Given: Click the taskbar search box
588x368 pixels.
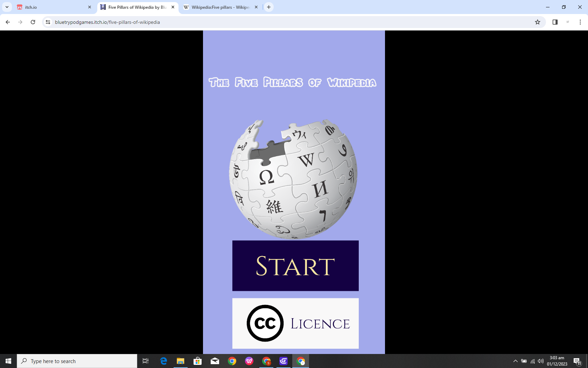Looking at the screenshot, I should (x=77, y=361).
